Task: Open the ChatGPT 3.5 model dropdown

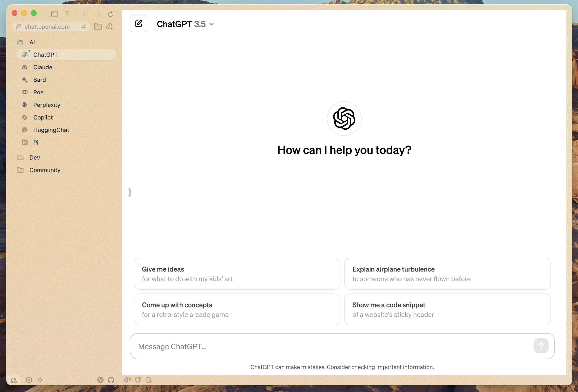Action: (185, 24)
